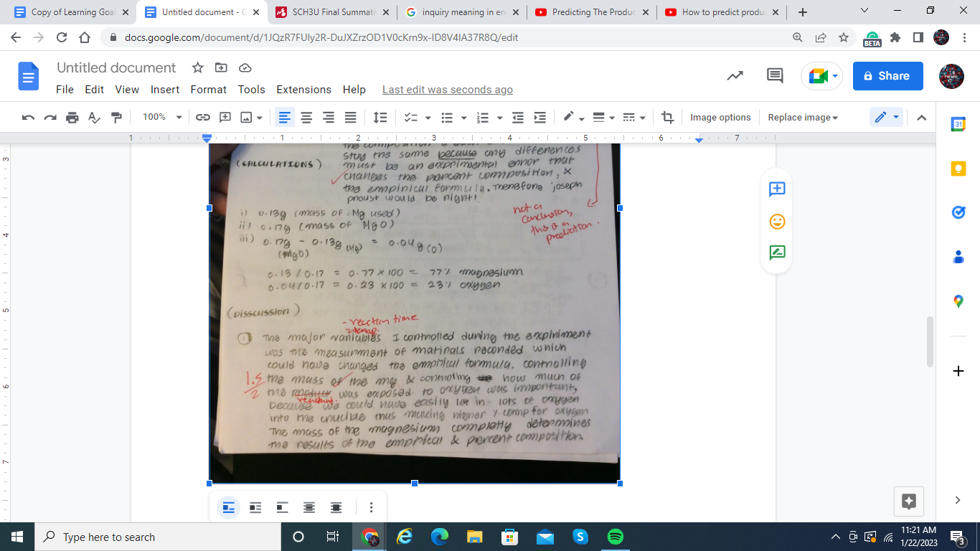Screen dimensions: 980x551
Task: Click the blue Share button
Action: [887, 75]
